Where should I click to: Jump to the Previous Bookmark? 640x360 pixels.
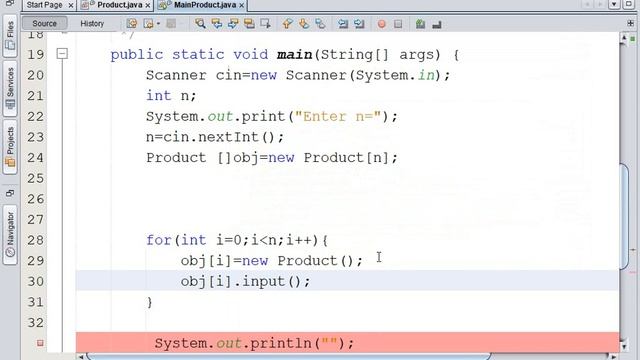pos(287,24)
